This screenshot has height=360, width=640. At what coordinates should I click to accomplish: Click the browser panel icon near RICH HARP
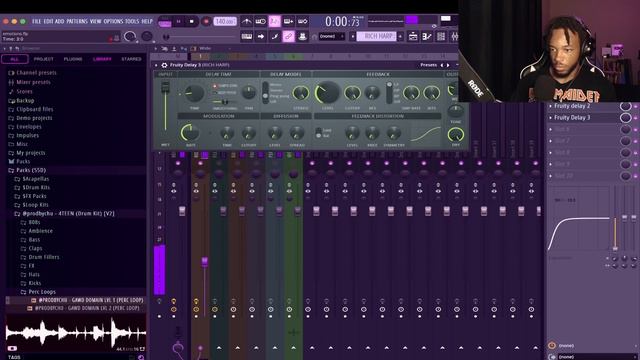pyautogui.click(x=413, y=36)
